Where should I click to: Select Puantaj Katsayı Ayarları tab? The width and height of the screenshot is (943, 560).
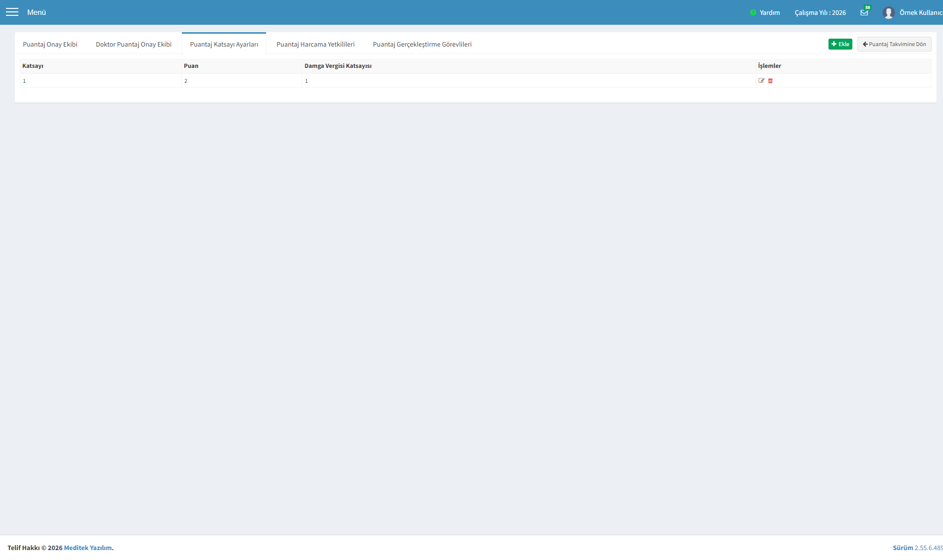(x=224, y=44)
